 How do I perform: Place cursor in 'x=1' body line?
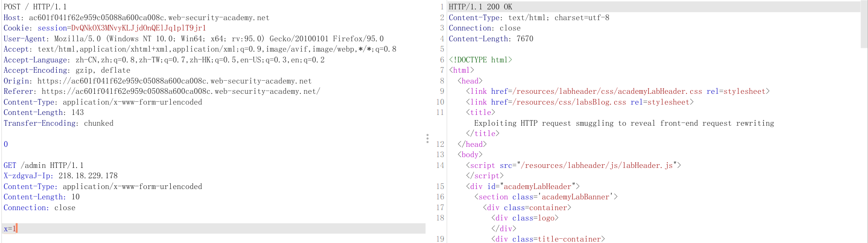click(x=213, y=229)
